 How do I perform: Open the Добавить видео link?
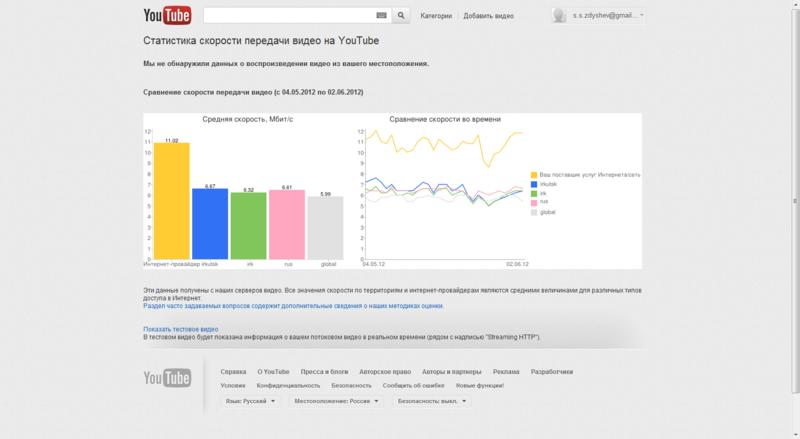click(488, 16)
